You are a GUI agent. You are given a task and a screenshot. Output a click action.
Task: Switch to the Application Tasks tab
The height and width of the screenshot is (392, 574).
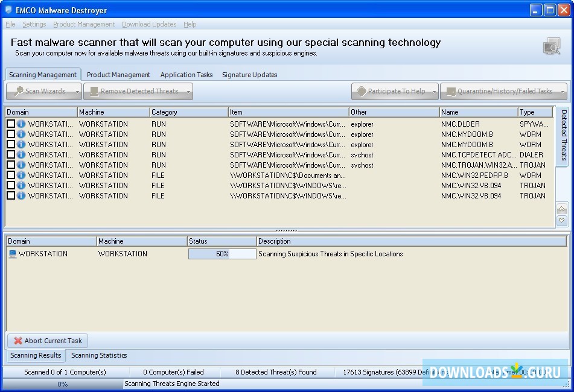tap(187, 75)
